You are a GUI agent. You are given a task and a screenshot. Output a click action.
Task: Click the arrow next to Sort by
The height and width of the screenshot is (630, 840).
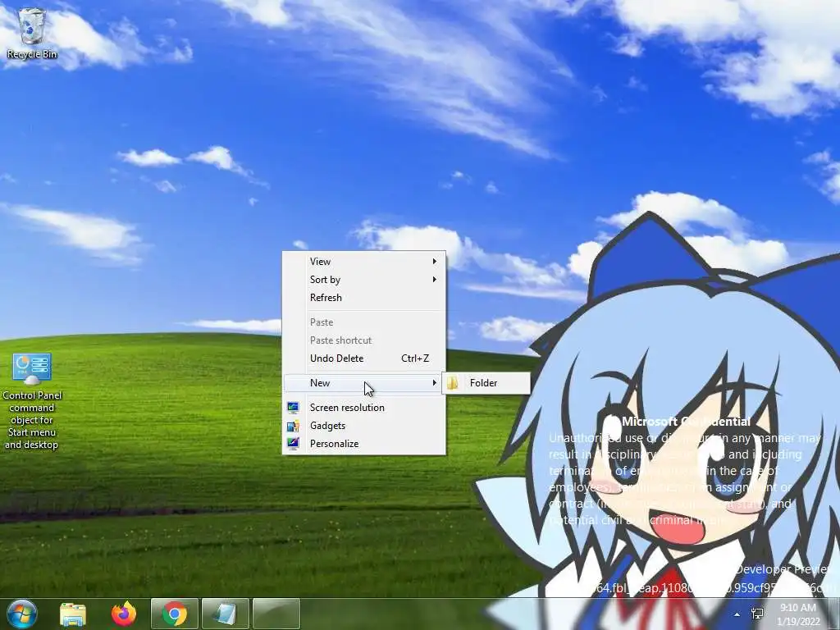pos(435,280)
